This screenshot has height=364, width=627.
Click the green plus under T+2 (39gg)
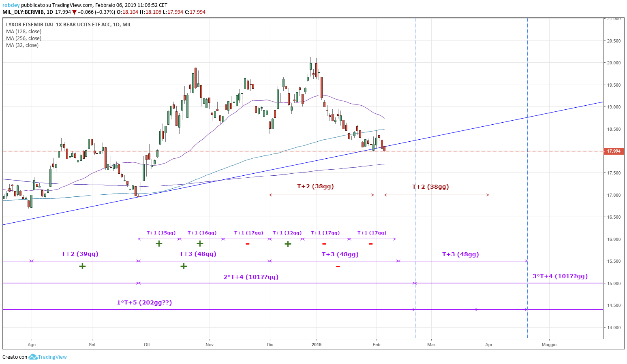pyautogui.click(x=82, y=266)
